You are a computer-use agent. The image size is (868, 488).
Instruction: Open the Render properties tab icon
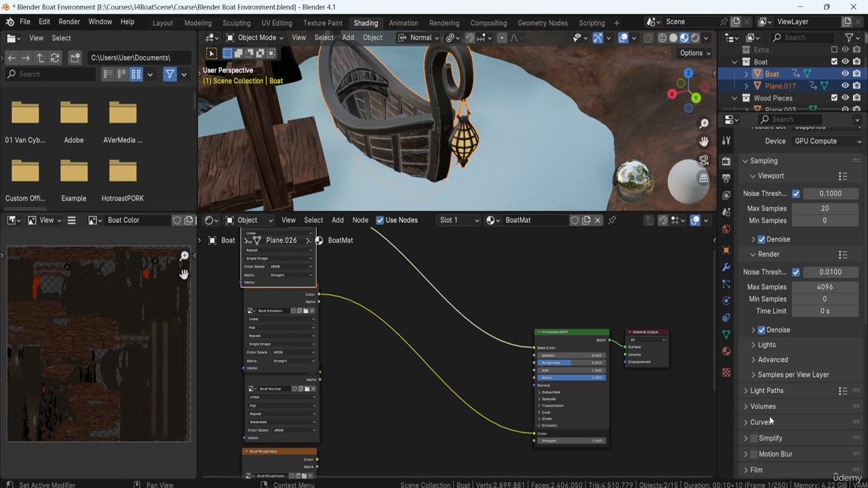click(726, 161)
